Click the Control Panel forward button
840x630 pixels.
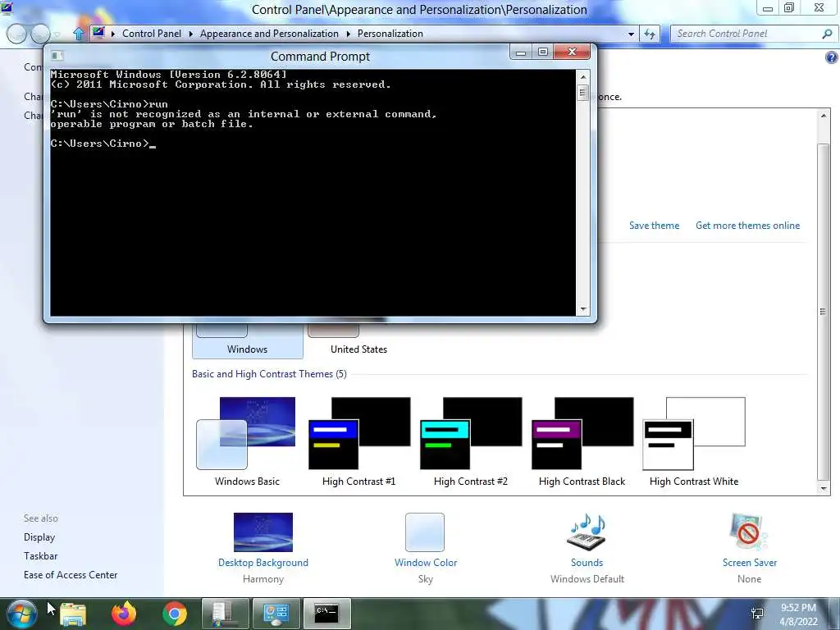point(40,34)
